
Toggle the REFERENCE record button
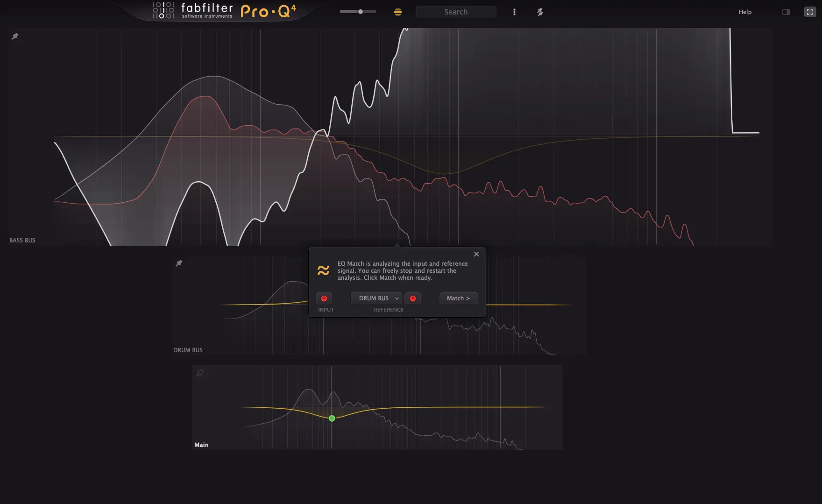[x=412, y=298]
